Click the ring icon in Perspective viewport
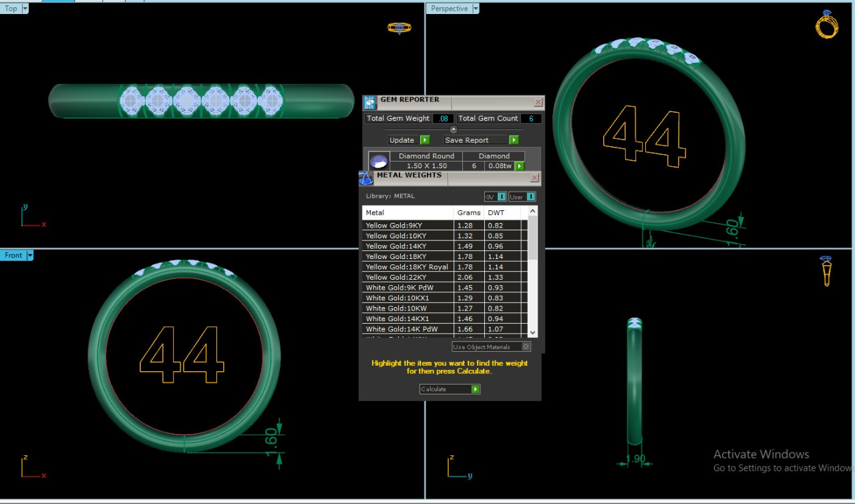Viewport: 855px width, 504px height. point(826,25)
